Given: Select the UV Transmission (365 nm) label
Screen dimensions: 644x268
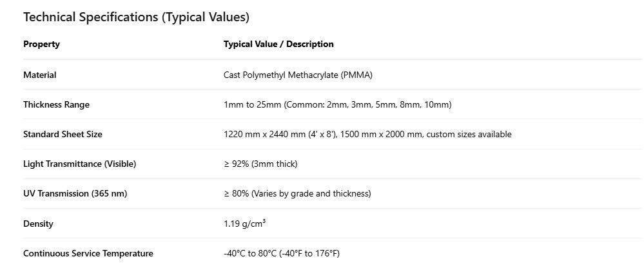Looking at the screenshot, I should point(74,194).
